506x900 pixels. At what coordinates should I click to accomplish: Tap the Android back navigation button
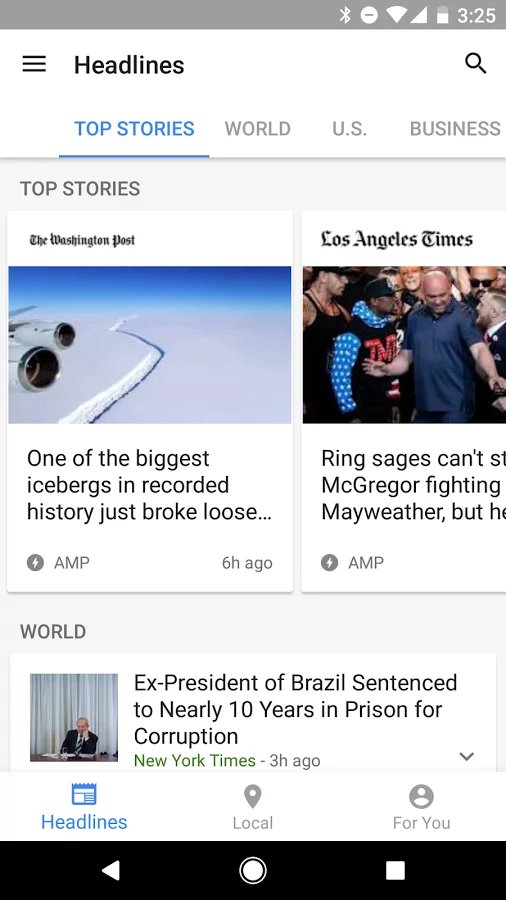[111, 870]
